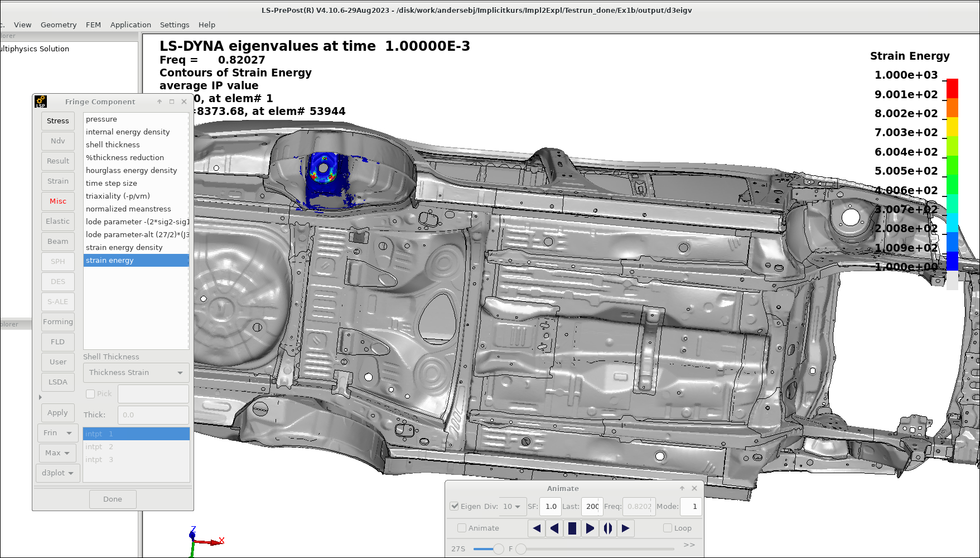The width and height of the screenshot is (980, 558).
Task: Expand the Animate panel with >> arrows
Action: (689, 545)
